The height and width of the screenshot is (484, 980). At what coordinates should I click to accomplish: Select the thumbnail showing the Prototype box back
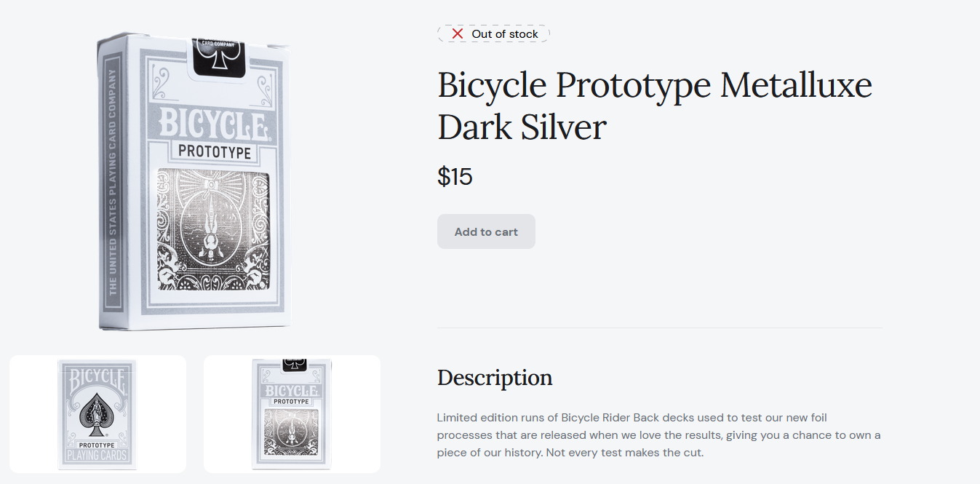point(292,414)
